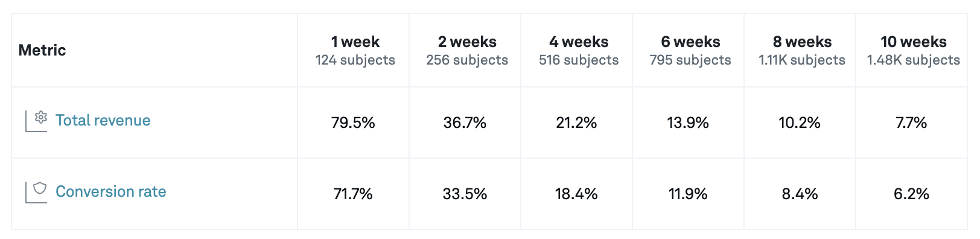
Task: Click the 1.48K subjects label
Action: point(914,60)
